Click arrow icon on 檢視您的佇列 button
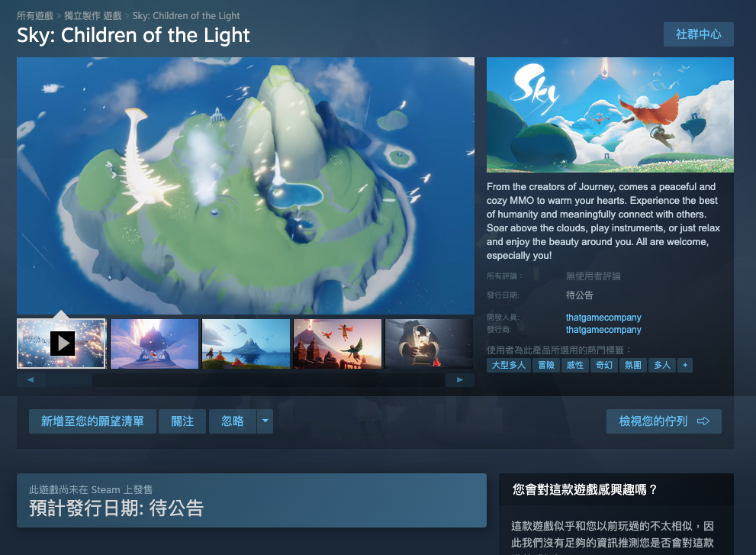The image size is (756, 555). coord(703,421)
